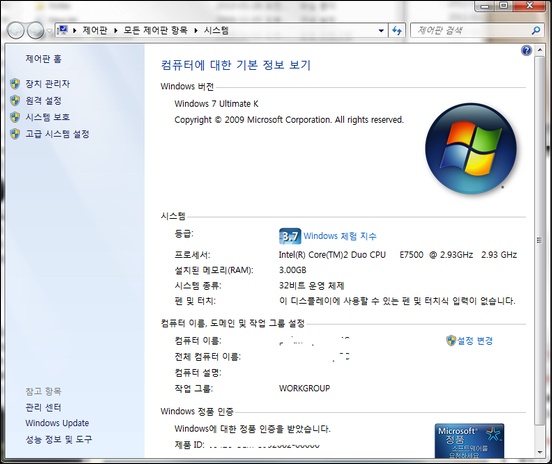552x464 pixels.
Task: Click the address bar computer icon
Action: 63,30
